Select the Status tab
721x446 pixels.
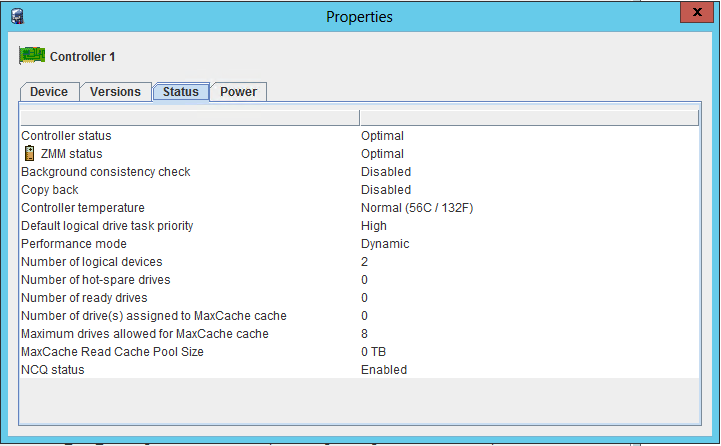[x=180, y=92]
